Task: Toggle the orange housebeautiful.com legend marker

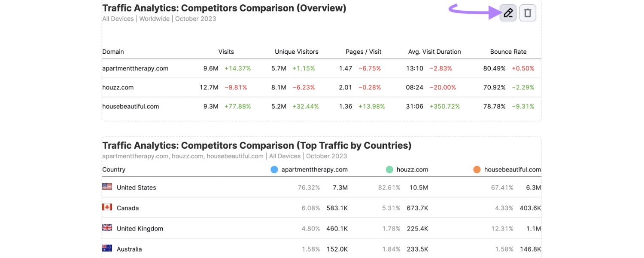Action: (477, 169)
